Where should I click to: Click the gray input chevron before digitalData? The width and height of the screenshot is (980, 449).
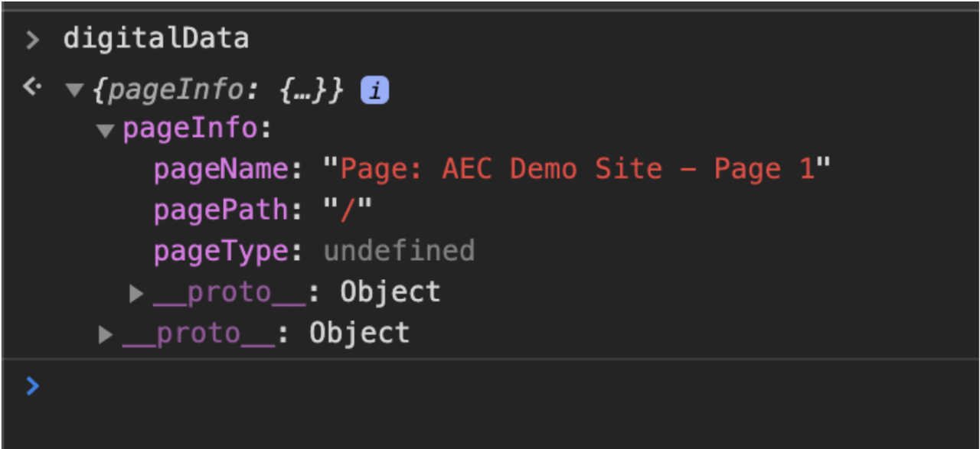(x=32, y=40)
